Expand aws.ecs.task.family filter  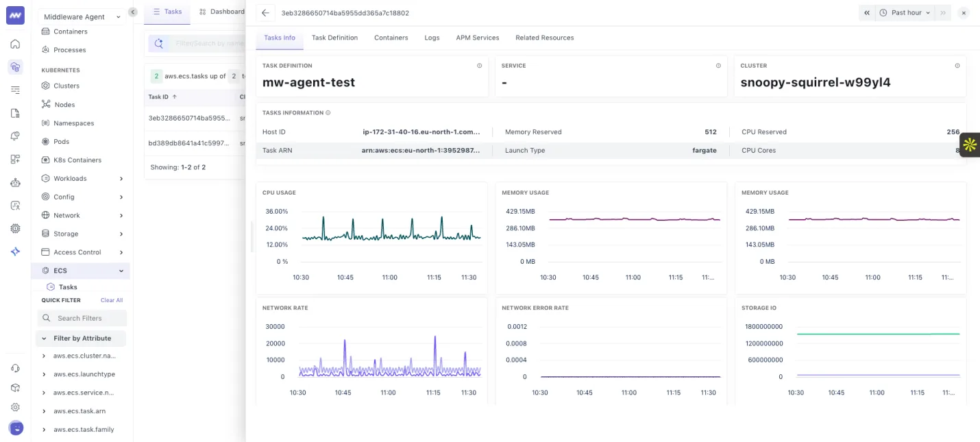[45, 430]
